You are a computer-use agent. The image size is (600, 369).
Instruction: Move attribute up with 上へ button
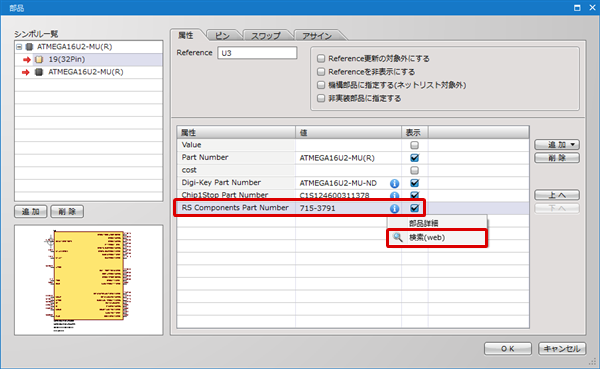[x=557, y=195]
